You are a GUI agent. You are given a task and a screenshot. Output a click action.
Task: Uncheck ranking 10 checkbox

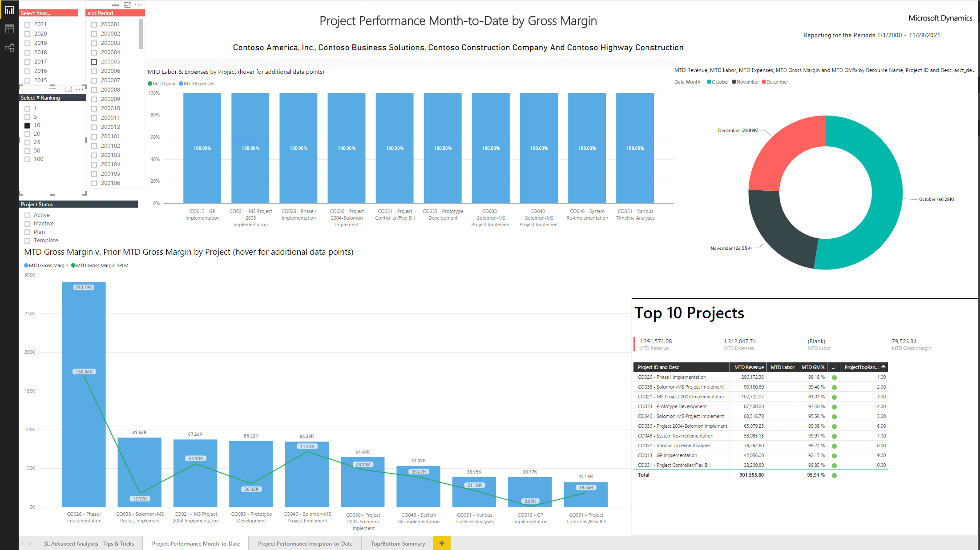[28, 125]
